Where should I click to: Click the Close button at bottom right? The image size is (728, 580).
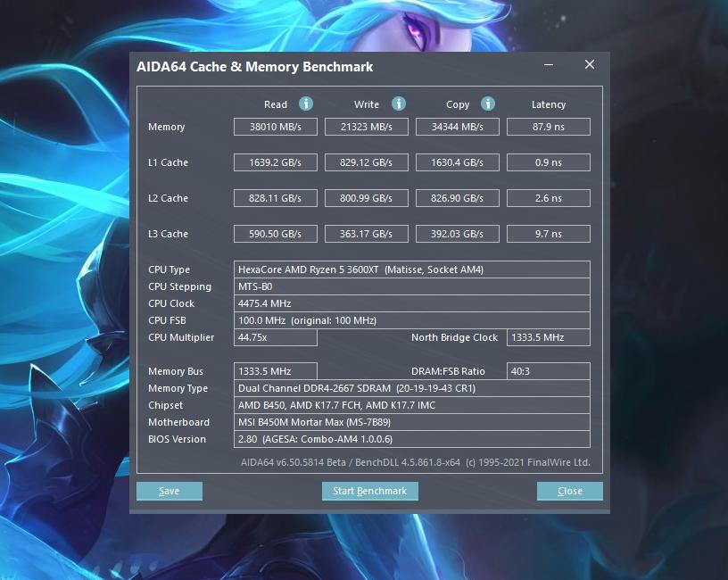(x=569, y=491)
